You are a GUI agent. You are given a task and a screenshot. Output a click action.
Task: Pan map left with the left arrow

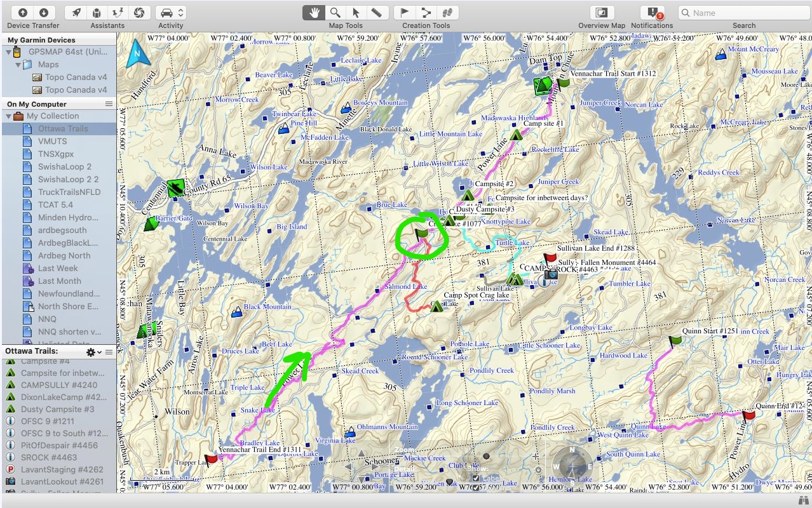coord(348,467)
